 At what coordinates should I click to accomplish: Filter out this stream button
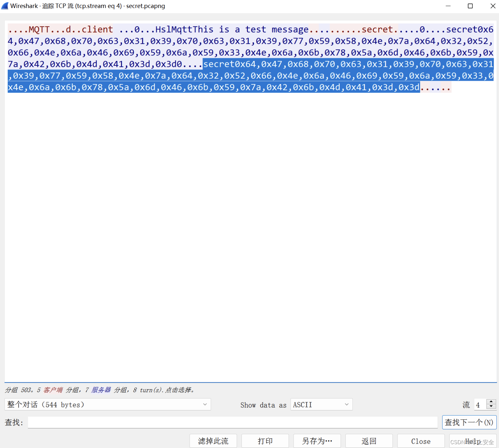click(213, 441)
